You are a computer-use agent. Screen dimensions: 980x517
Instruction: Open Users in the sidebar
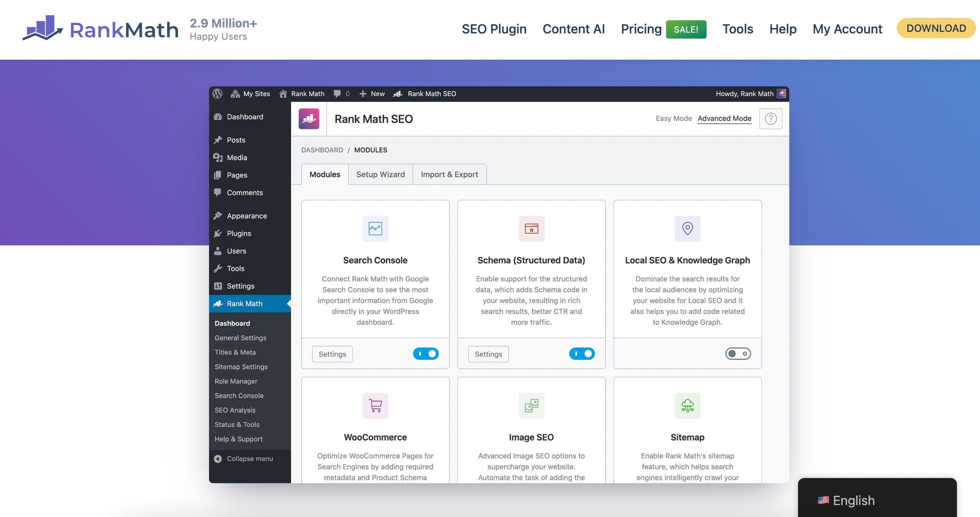(x=250, y=251)
